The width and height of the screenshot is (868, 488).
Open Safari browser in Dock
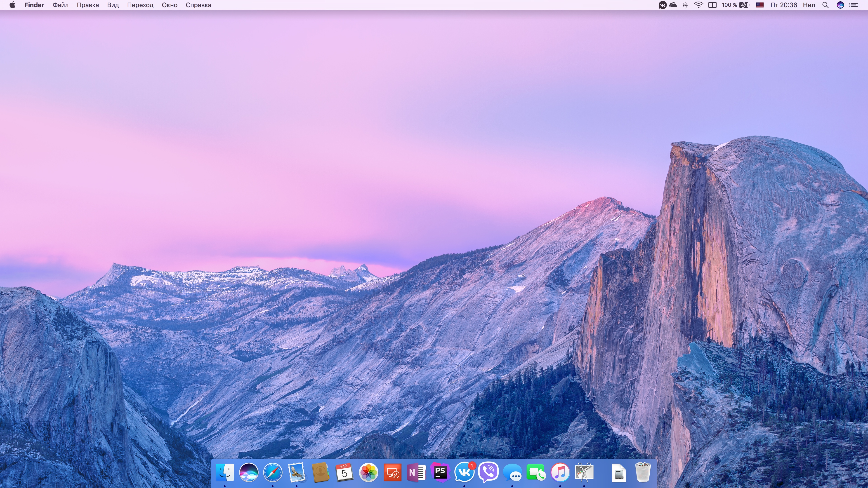coord(273,472)
